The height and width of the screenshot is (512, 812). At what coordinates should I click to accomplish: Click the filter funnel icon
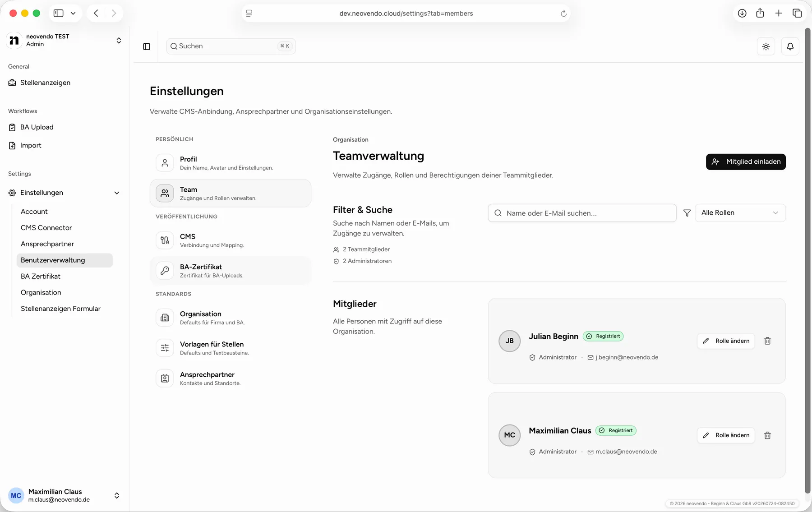click(687, 213)
